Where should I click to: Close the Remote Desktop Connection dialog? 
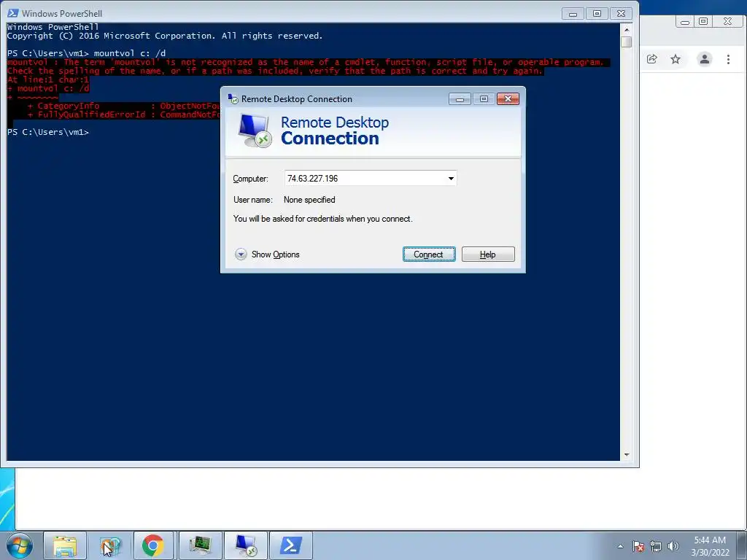[508, 99]
